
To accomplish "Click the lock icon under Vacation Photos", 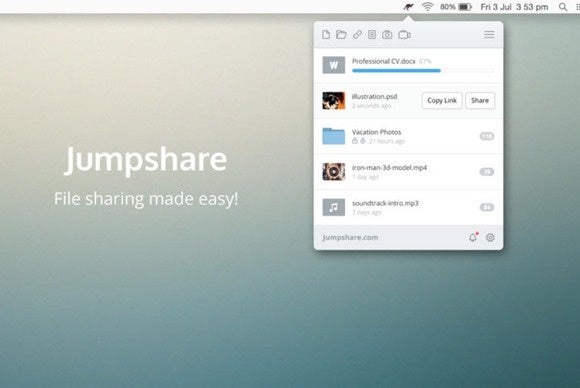I will coord(355,141).
